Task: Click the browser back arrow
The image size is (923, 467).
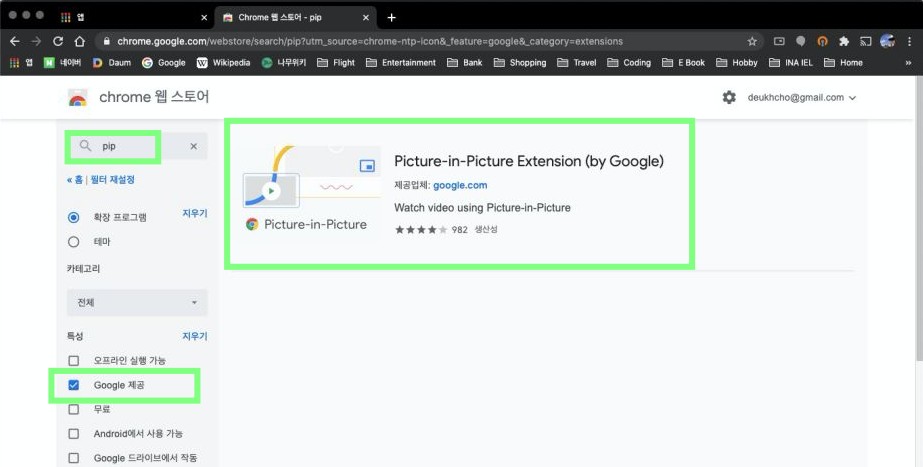Action: (x=14, y=41)
